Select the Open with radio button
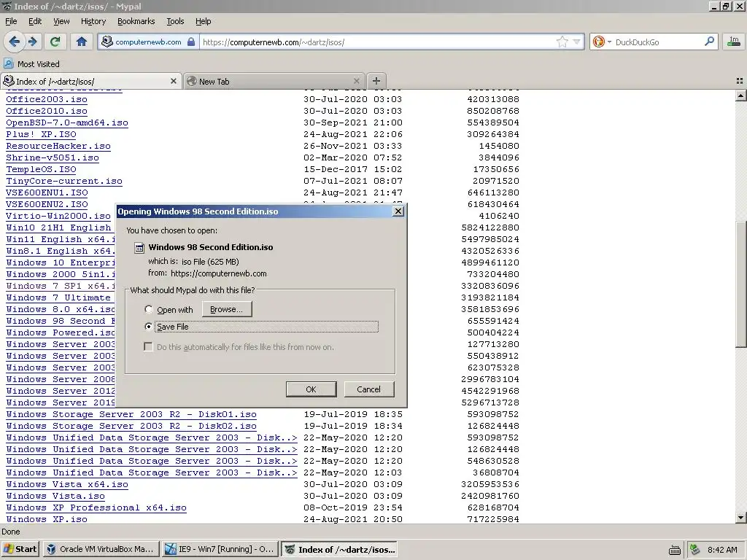Screen dimensions: 747x560 pos(149,309)
